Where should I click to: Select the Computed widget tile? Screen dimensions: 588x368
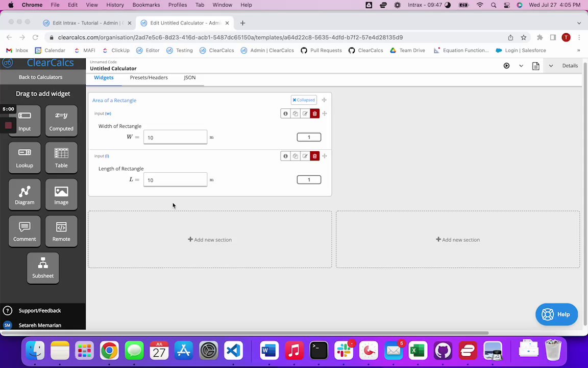click(61, 121)
